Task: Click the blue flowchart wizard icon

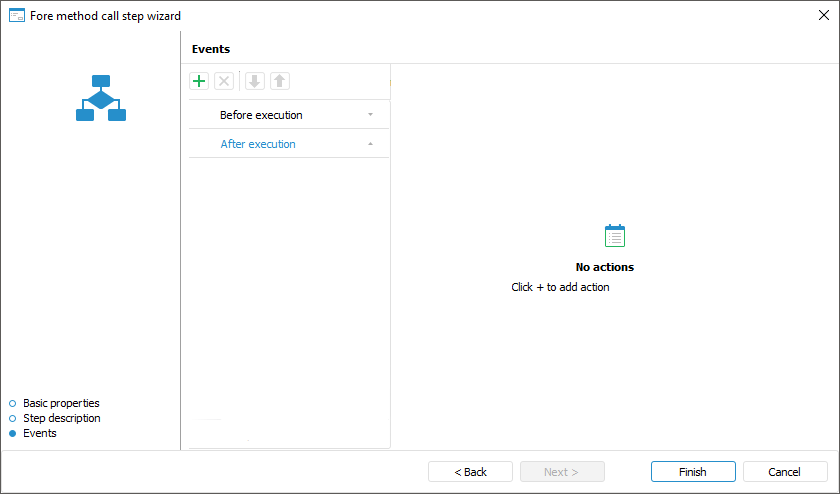Action: 101,98
